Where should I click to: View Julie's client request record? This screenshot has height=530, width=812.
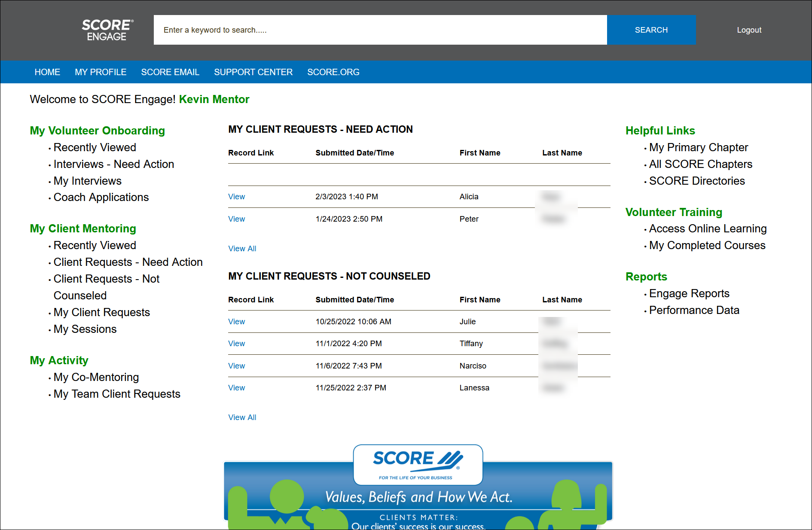click(236, 322)
